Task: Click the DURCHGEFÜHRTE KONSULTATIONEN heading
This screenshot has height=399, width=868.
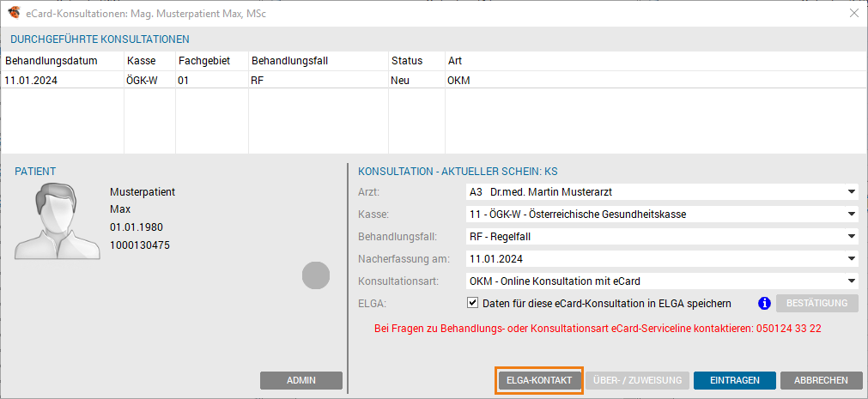Action: pyautogui.click(x=100, y=39)
